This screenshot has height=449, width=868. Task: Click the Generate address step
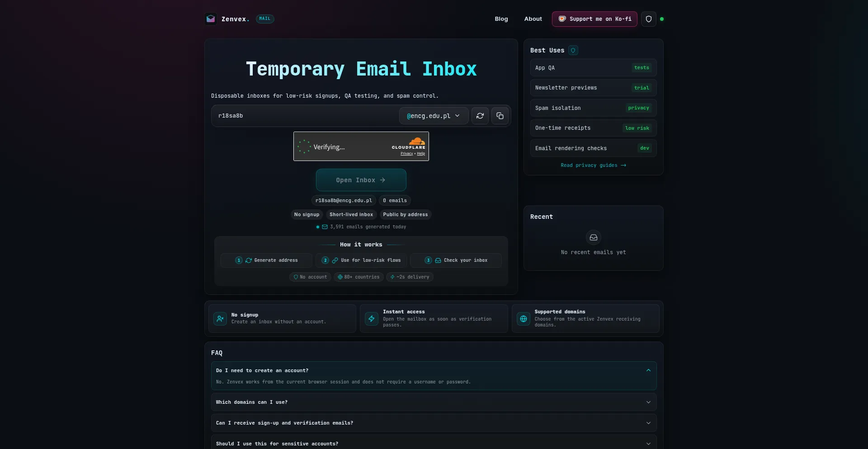click(x=266, y=260)
